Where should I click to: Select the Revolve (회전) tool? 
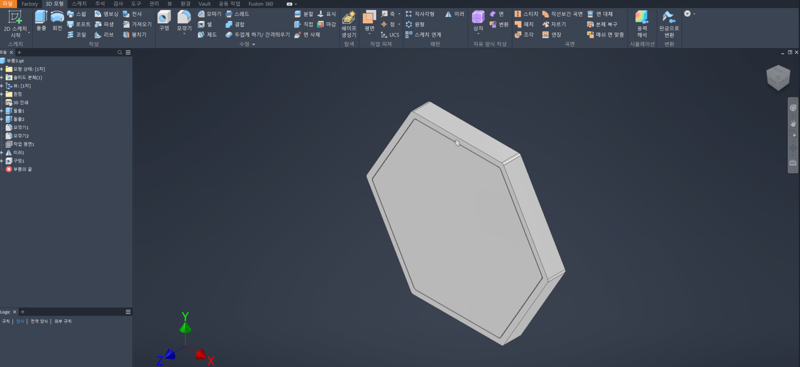click(x=57, y=21)
